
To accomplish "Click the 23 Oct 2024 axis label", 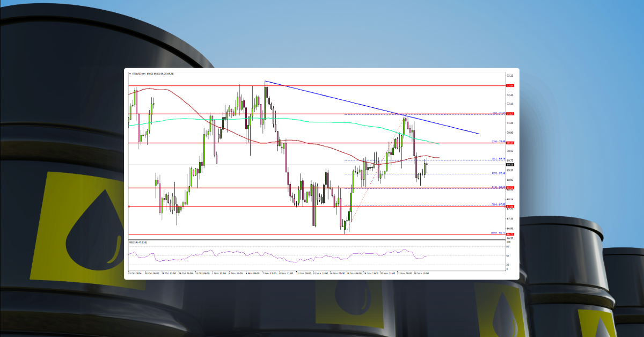I will [x=134, y=273].
